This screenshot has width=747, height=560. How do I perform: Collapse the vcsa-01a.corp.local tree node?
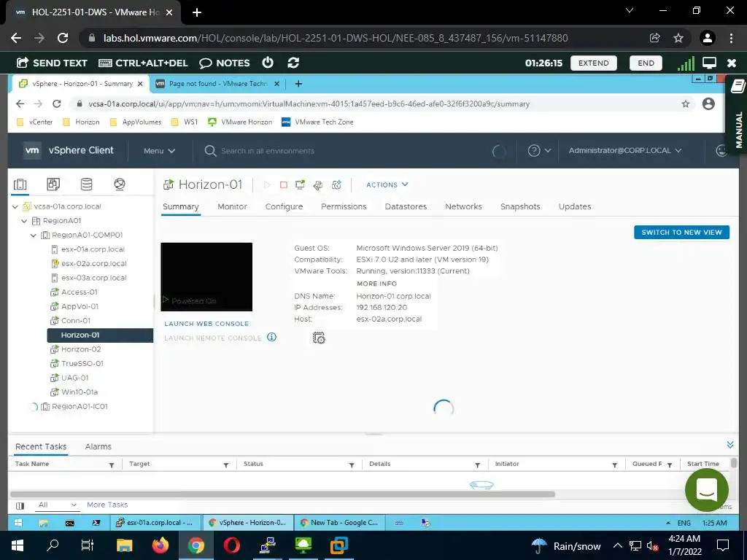pos(15,206)
